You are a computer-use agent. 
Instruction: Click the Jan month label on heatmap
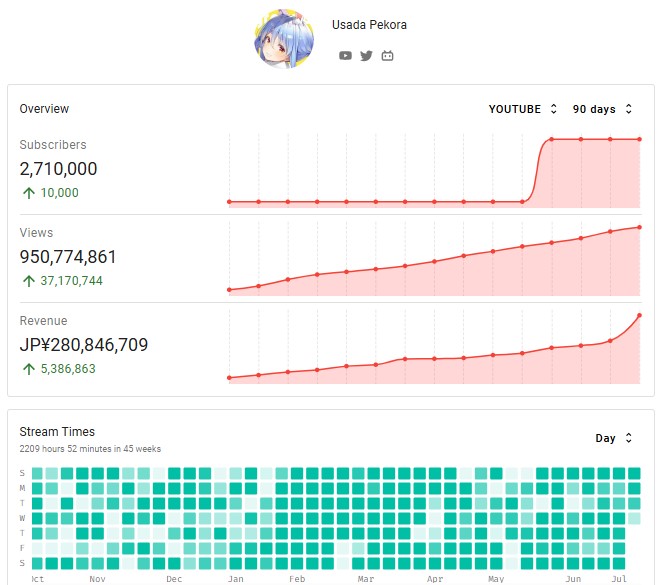click(236, 579)
